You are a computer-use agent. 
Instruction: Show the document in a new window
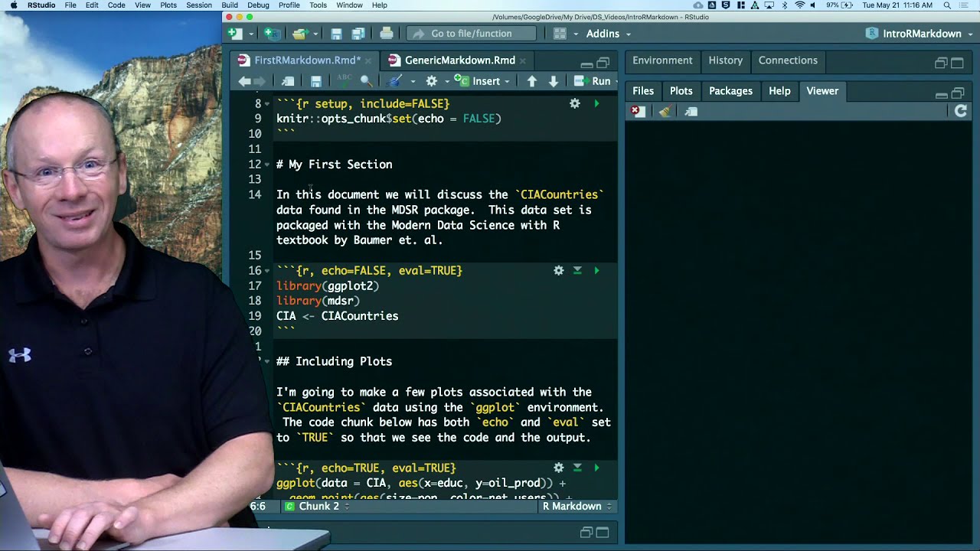288,81
